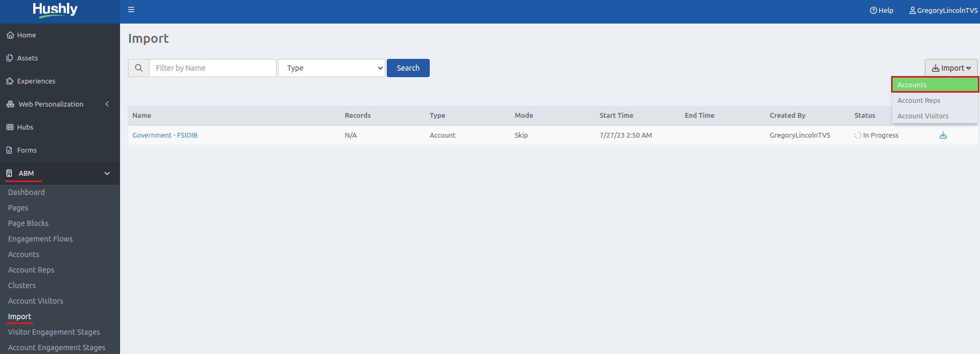This screenshot has height=354, width=980.
Task: Click the Records column header
Action: pyautogui.click(x=358, y=115)
